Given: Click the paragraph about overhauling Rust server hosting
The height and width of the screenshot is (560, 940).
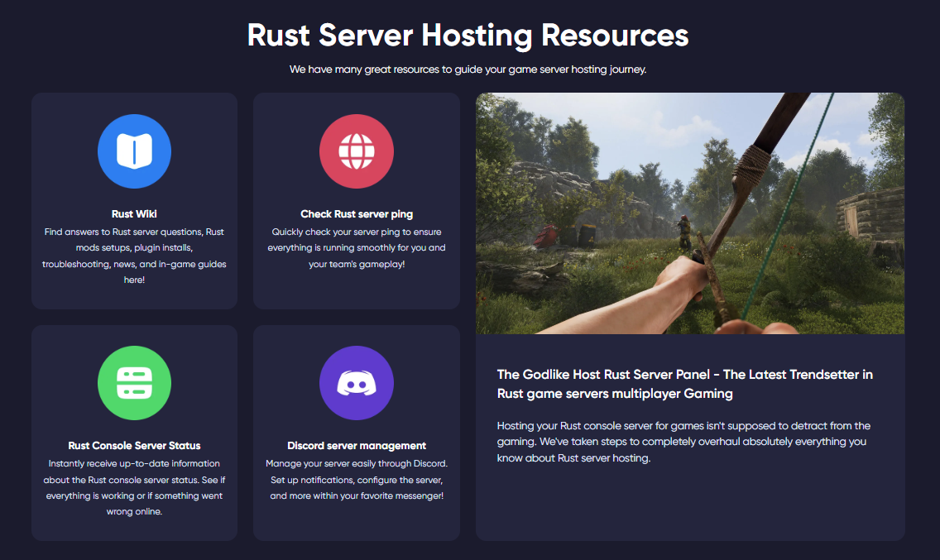Looking at the screenshot, I should pos(683,442).
